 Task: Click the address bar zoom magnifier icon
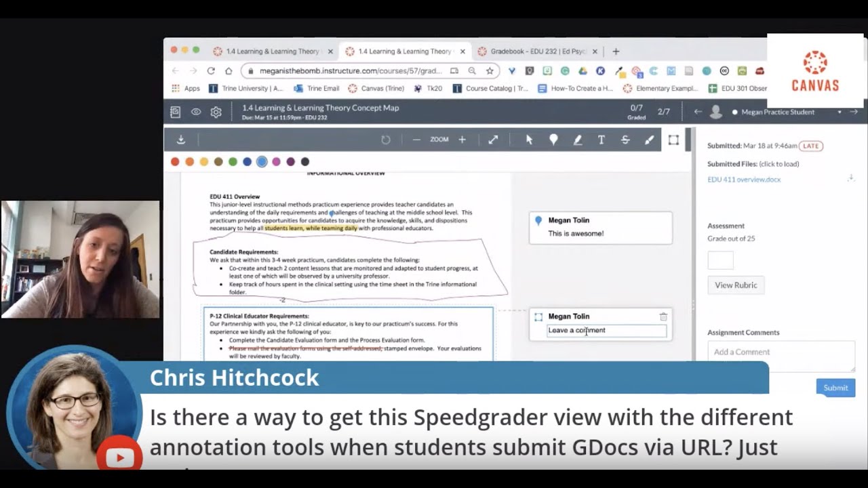[472, 70]
